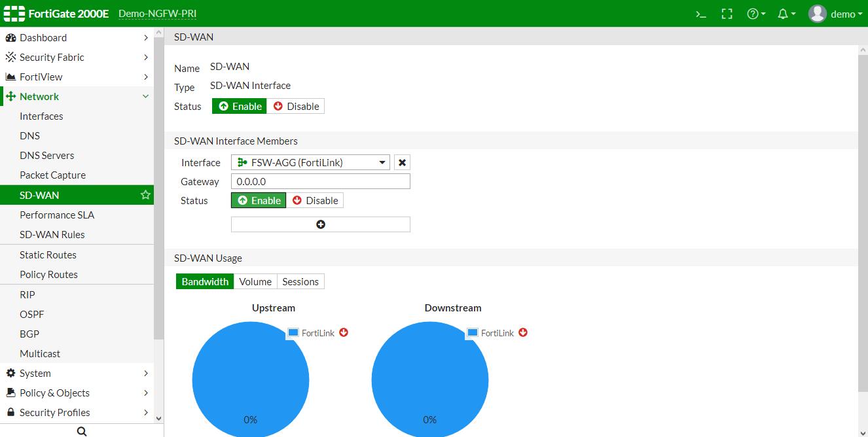Click the sidebar scroll-down arrow
868x437 pixels.
[158, 418]
